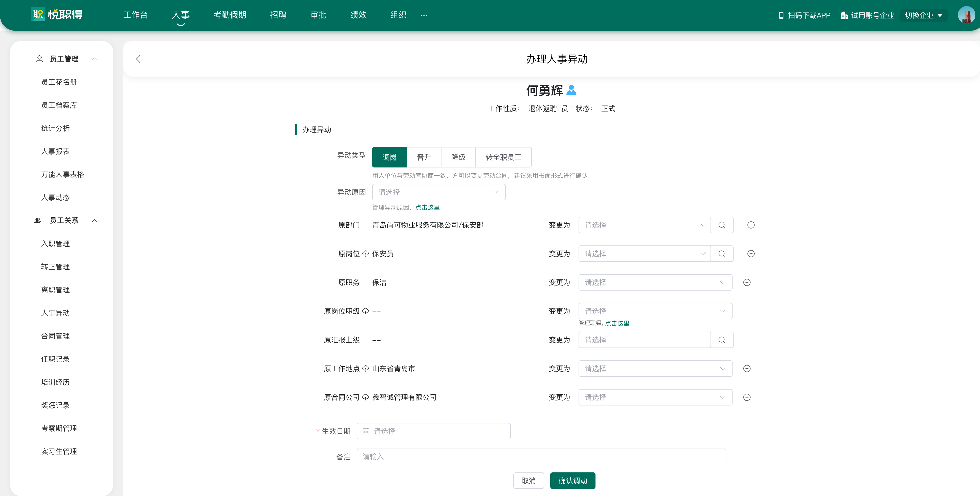This screenshot has height=496, width=980.
Task: Select the 晋升 change type
Action: [424, 157]
